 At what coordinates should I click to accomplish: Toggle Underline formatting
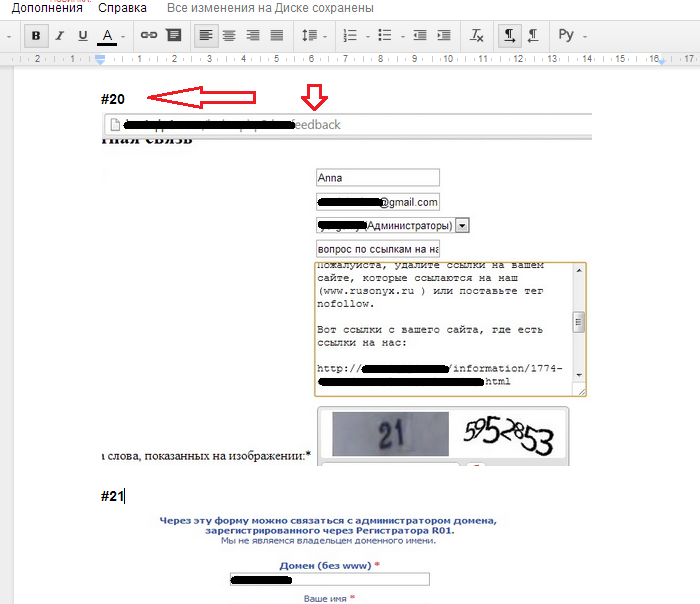tap(83, 35)
